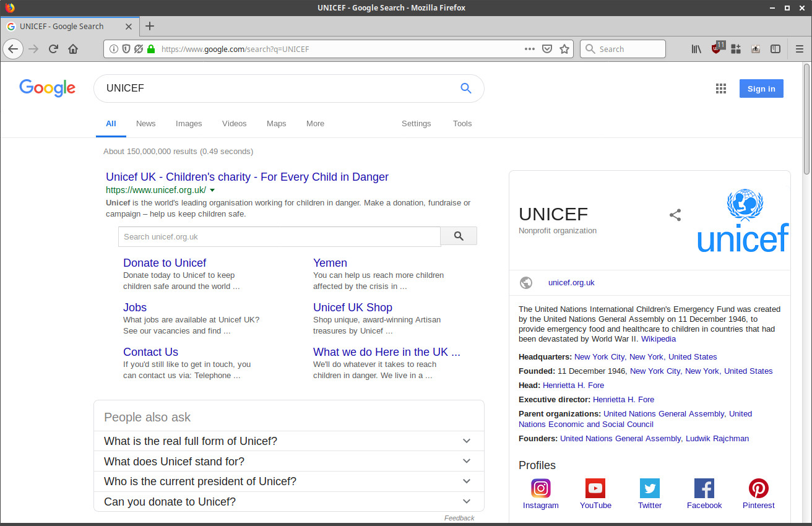Open the uBlock Origin extension icon
812x526 pixels.
tap(717, 49)
